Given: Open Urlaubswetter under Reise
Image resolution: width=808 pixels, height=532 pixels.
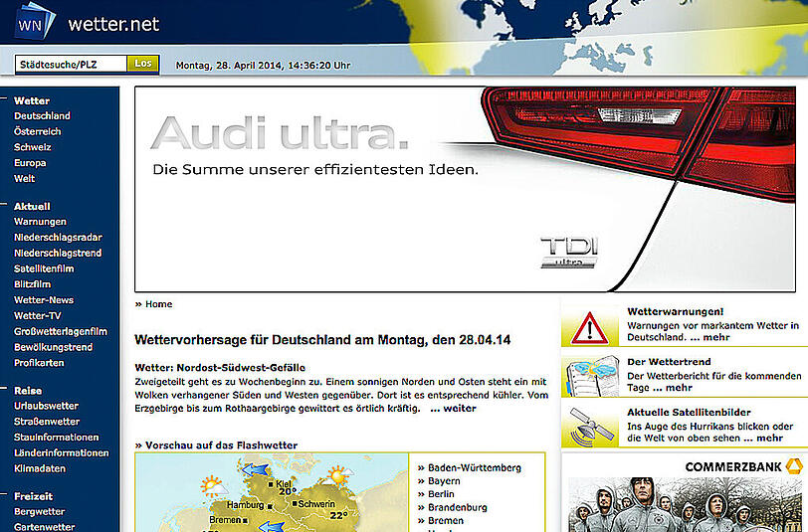Looking at the screenshot, I should 47,406.
